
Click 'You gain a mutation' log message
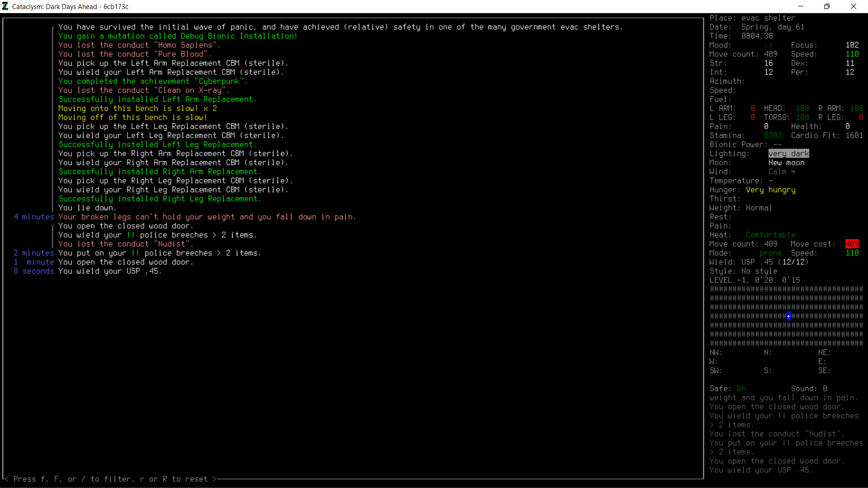tap(178, 36)
